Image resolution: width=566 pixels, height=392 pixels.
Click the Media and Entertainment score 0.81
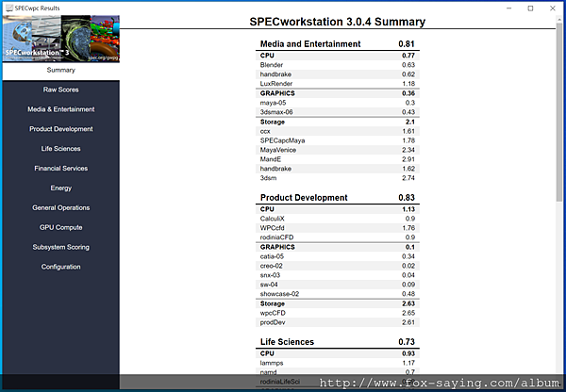[x=407, y=44]
